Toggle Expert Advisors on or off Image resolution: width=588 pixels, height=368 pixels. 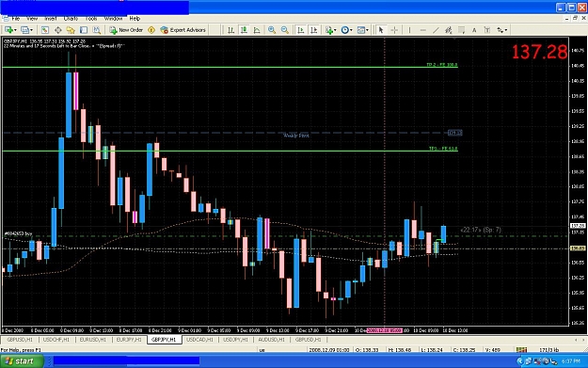(x=183, y=29)
